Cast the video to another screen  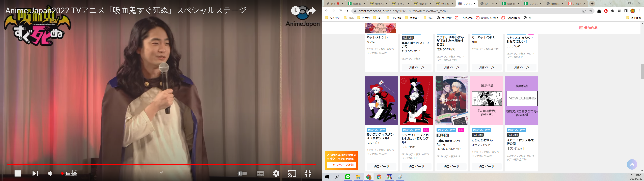[x=292, y=173]
